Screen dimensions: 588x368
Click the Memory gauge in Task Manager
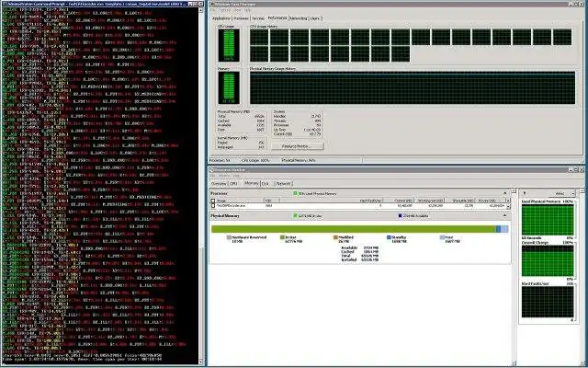(229, 88)
